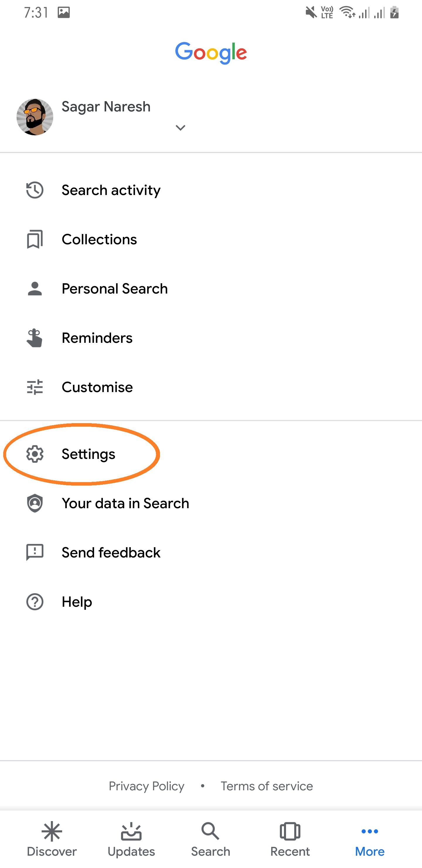Tap the Search activity history icon
This screenshot has height=868, width=422.
click(x=35, y=190)
